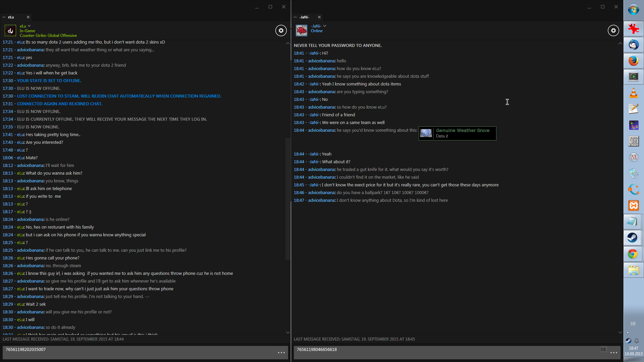Screen dimensions: 644x362
Task: Switch to the eLu chat tab
Action: [11, 17]
